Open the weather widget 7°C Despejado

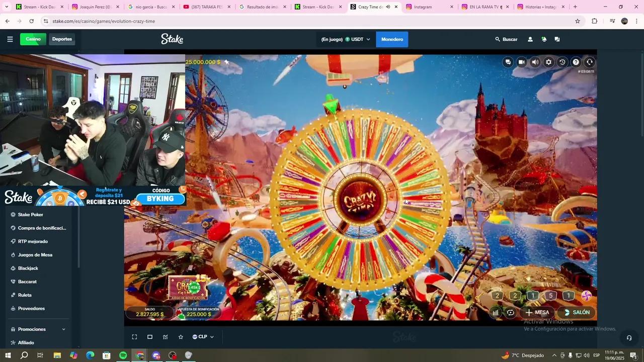tap(523, 355)
